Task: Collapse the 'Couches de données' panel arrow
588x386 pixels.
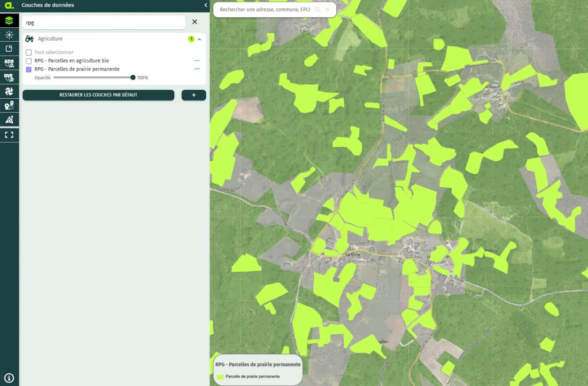Action: click(x=206, y=5)
